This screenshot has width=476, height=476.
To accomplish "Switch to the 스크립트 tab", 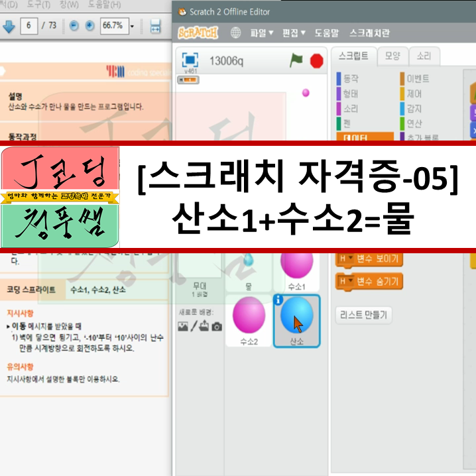I will (x=353, y=56).
